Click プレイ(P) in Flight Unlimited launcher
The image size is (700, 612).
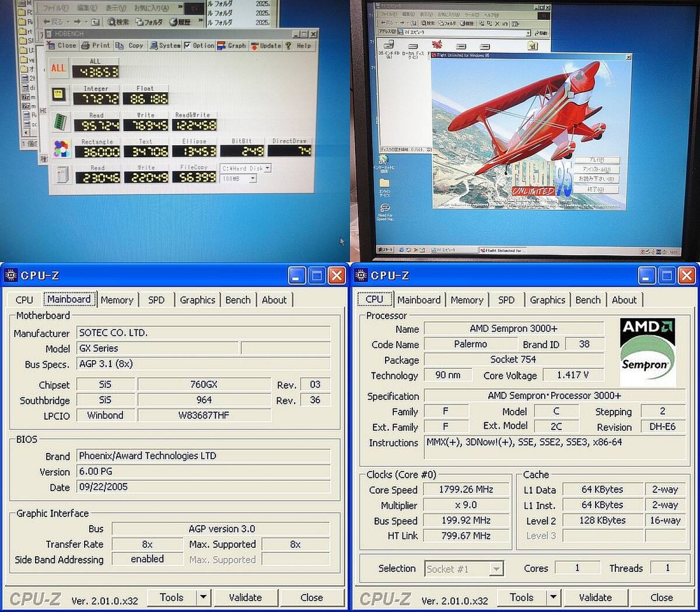[596, 160]
